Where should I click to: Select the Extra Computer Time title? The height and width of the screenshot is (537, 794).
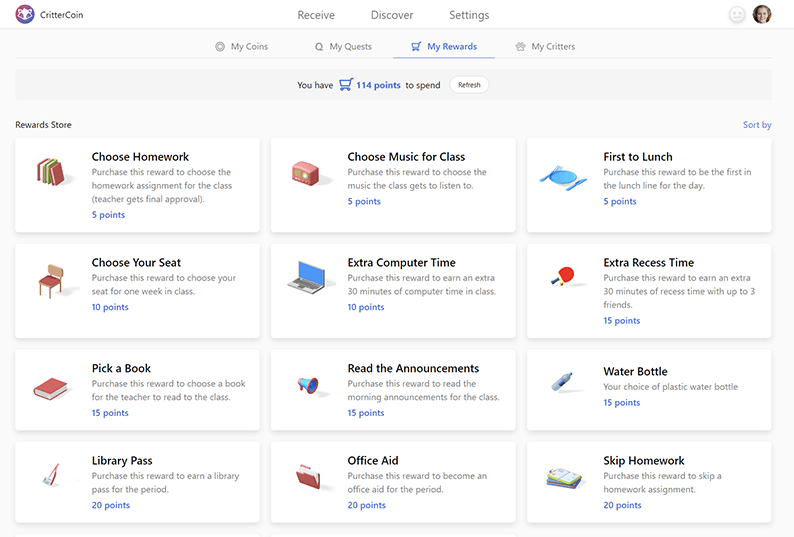[402, 263]
